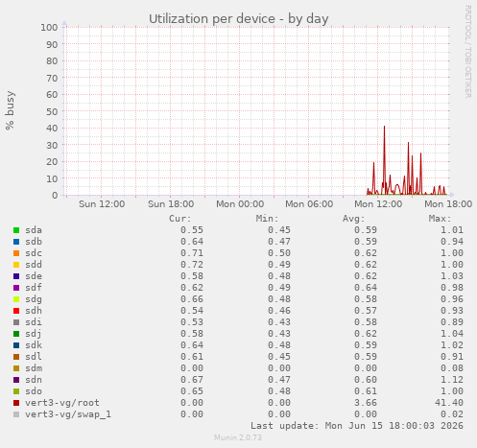Select the sda legend label

click(34, 230)
